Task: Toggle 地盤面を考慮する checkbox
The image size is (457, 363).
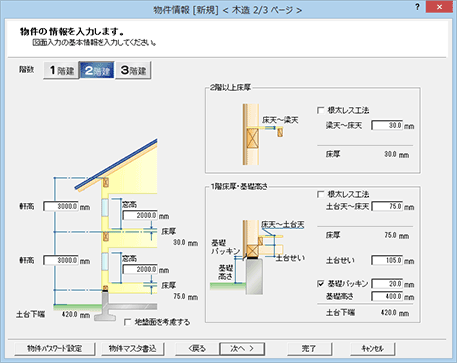Action: (127, 322)
